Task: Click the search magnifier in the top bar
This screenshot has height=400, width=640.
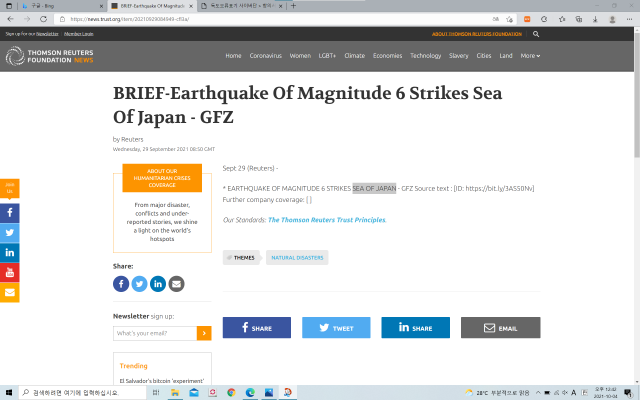Action: 536,34
